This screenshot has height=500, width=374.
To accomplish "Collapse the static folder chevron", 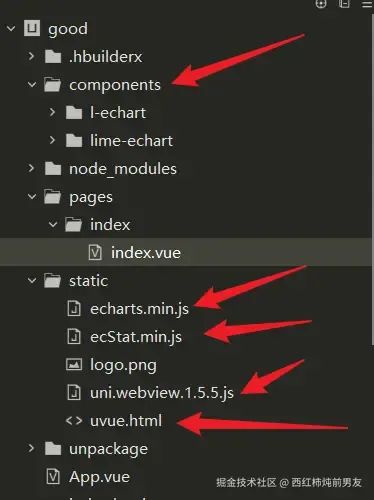I will pyautogui.click(x=32, y=281).
